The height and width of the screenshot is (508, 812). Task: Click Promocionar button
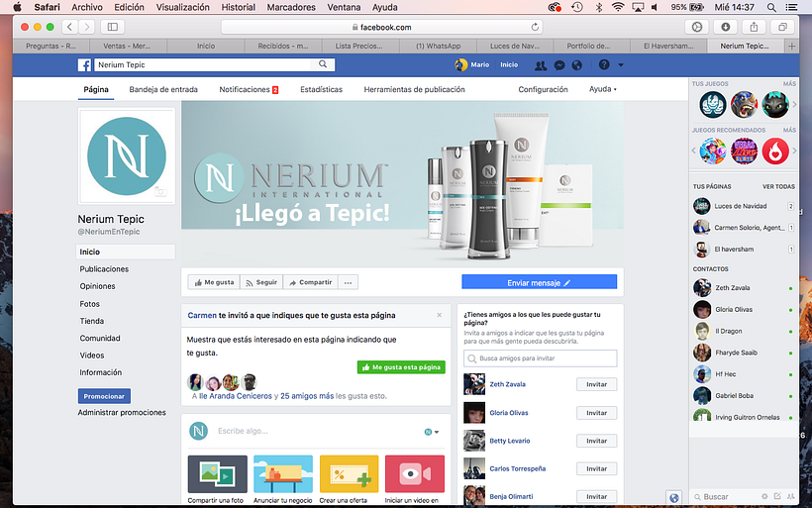point(104,396)
